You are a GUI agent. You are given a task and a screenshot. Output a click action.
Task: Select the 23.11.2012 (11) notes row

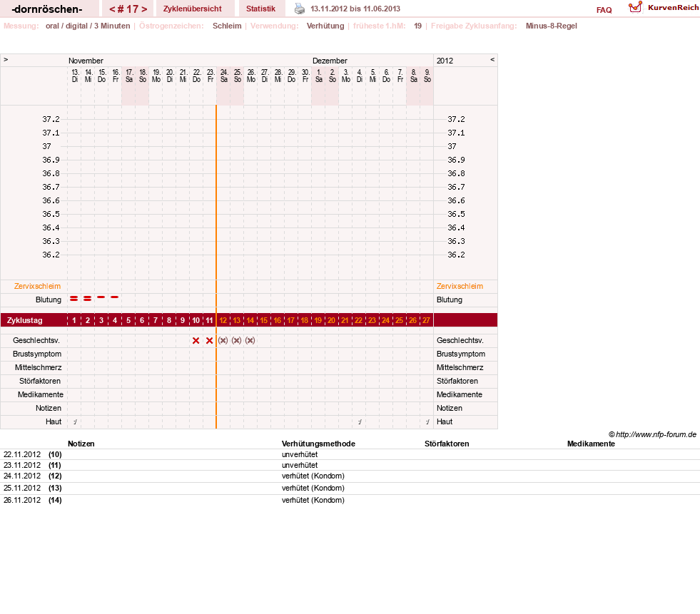350,465
